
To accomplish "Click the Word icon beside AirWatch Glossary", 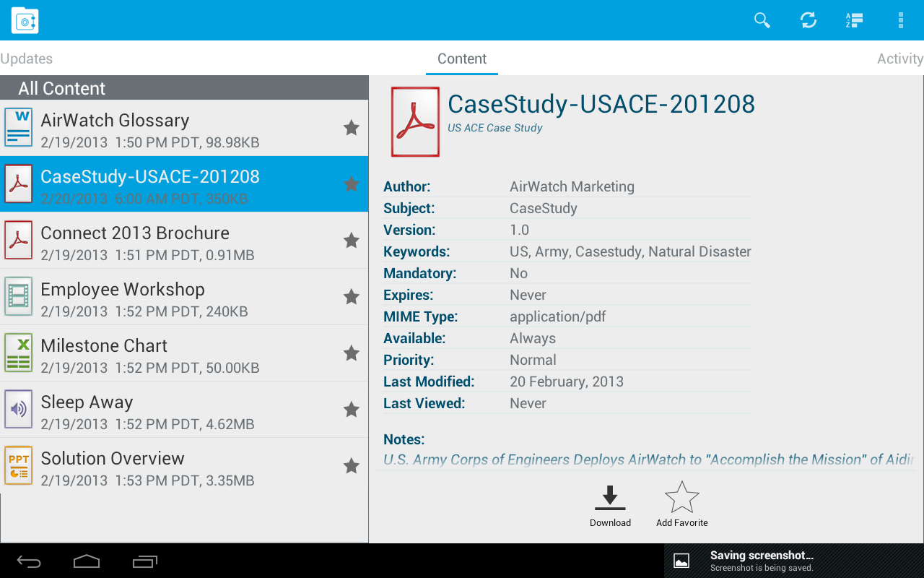I will (x=18, y=127).
